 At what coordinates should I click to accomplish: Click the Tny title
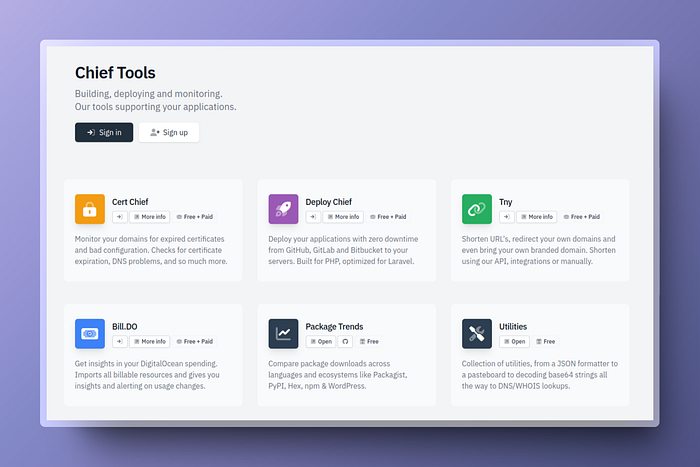point(506,202)
